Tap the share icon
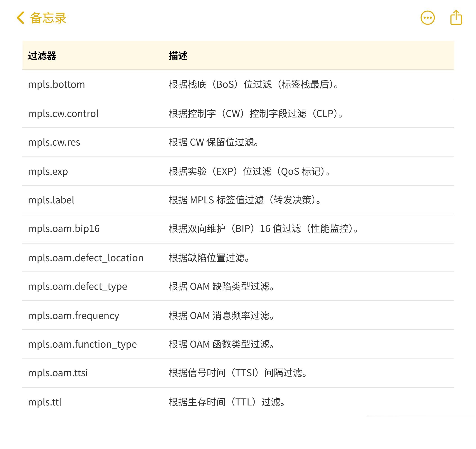This screenshot has width=476, height=449. click(456, 17)
